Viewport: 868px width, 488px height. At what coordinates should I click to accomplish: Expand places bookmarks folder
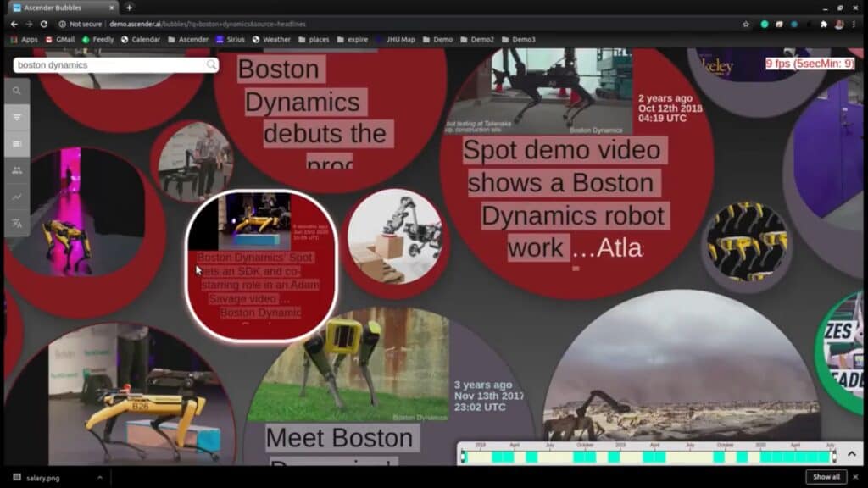314,39
